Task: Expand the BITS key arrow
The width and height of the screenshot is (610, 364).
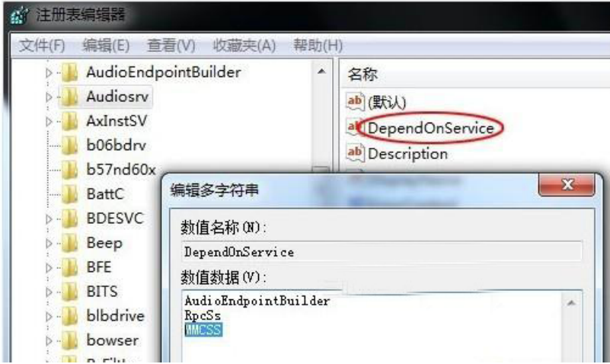Action: tap(49, 292)
